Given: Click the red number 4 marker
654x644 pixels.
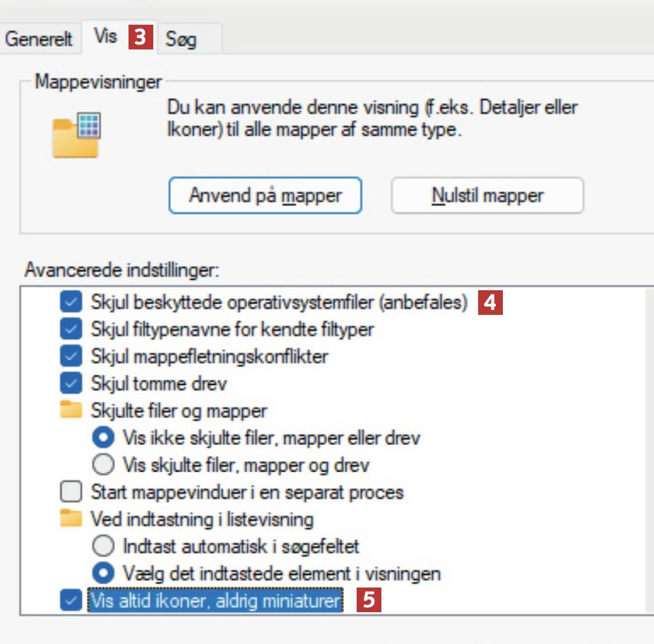Looking at the screenshot, I should pos(490,302).
